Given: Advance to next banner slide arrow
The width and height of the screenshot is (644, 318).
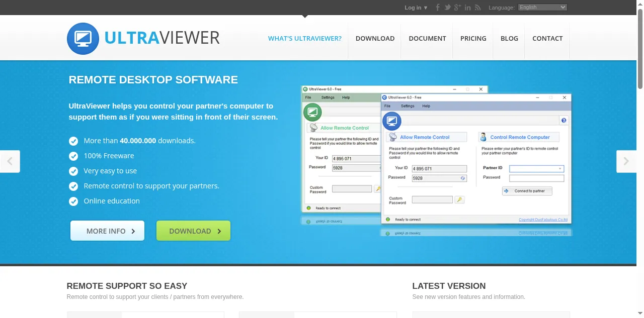Looking at the screenshot, I should click(x=626, y=161).
